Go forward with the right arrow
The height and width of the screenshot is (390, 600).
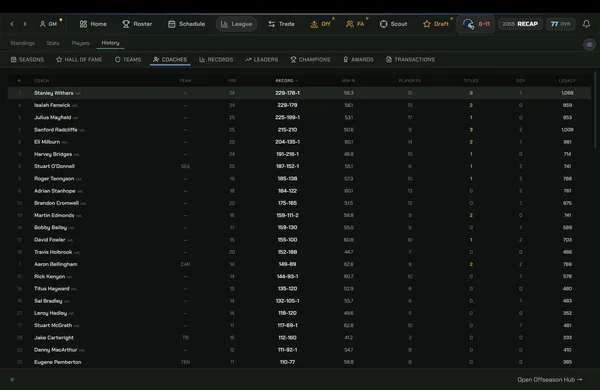click(25, 24)
